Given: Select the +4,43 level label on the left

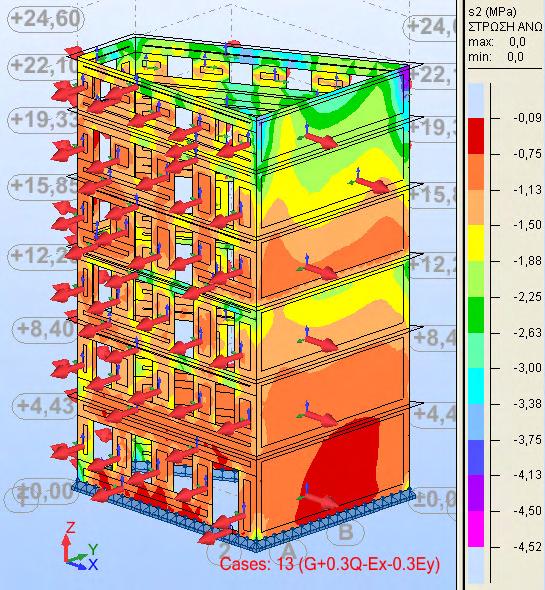Looking at the screenshot, I should click(45, 406).
